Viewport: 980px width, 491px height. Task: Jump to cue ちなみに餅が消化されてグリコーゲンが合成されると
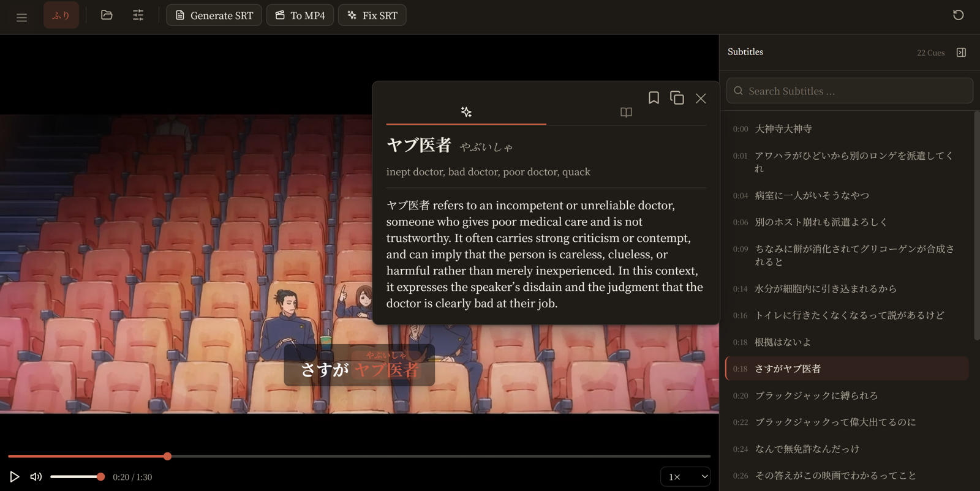click(x=846, y=255)
